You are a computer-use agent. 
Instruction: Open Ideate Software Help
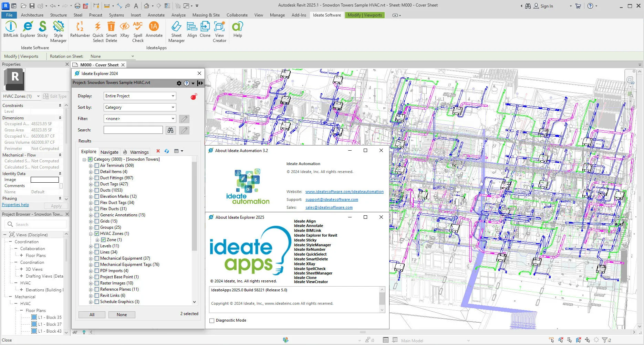pos(238,30)
